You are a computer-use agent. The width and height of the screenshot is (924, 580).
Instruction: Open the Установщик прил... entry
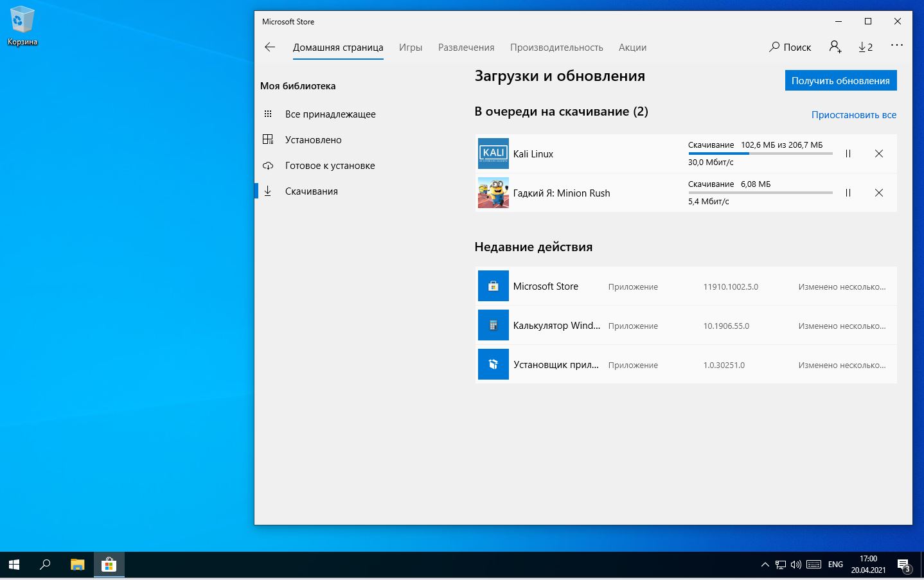pos(686,364)
